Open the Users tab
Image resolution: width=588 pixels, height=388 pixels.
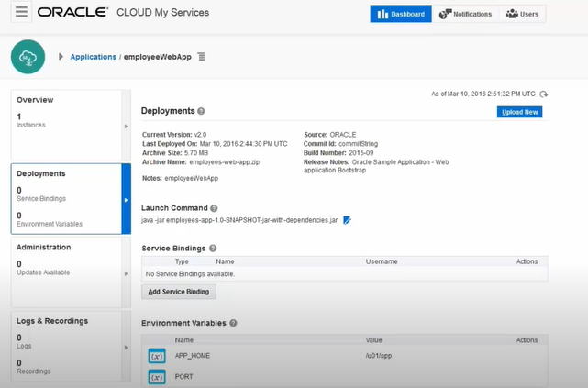click(x=523, y=14)
